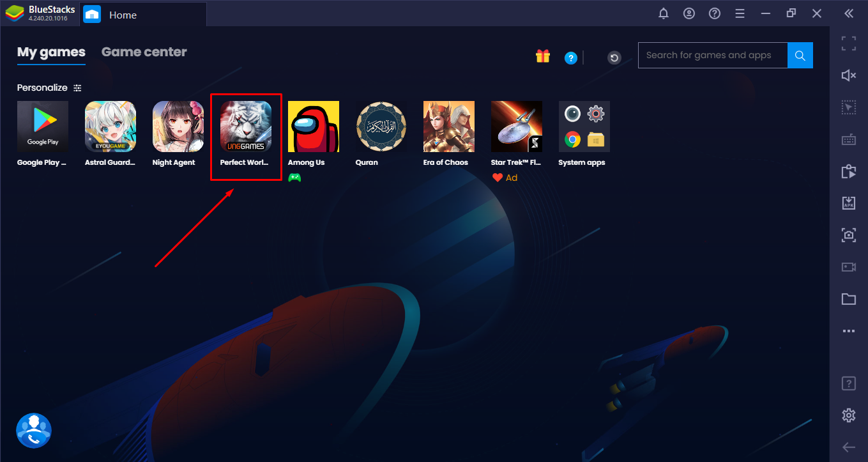Select the My games tab

(51, 52)
